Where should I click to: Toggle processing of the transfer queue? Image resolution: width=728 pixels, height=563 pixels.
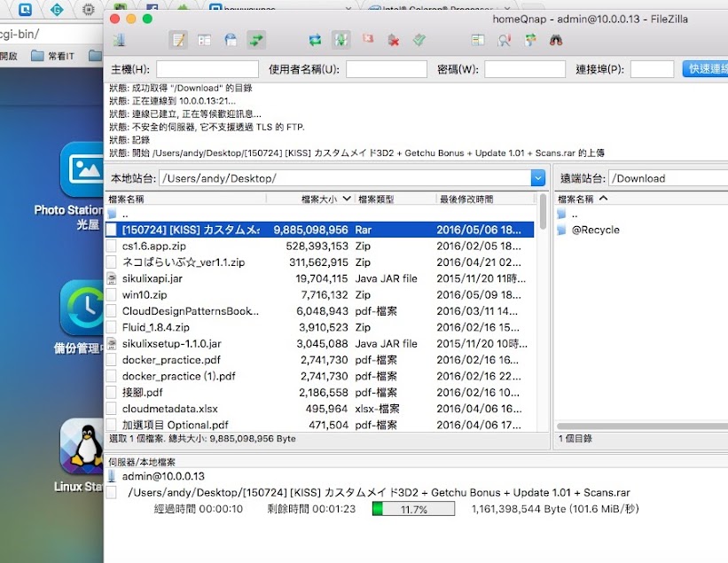pyautogui.click(x=341, y=41)
